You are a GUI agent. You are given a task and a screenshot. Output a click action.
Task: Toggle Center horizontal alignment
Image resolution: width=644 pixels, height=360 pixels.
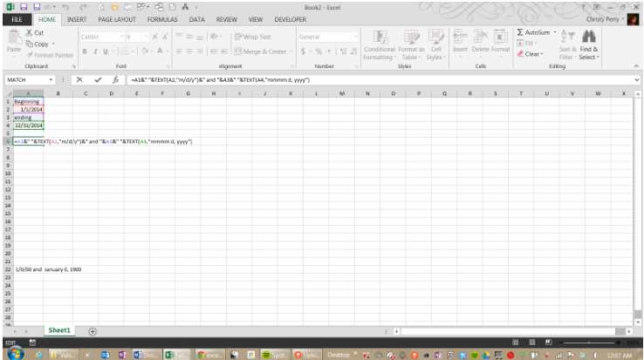pyautogui.click(x=189, y=51)
